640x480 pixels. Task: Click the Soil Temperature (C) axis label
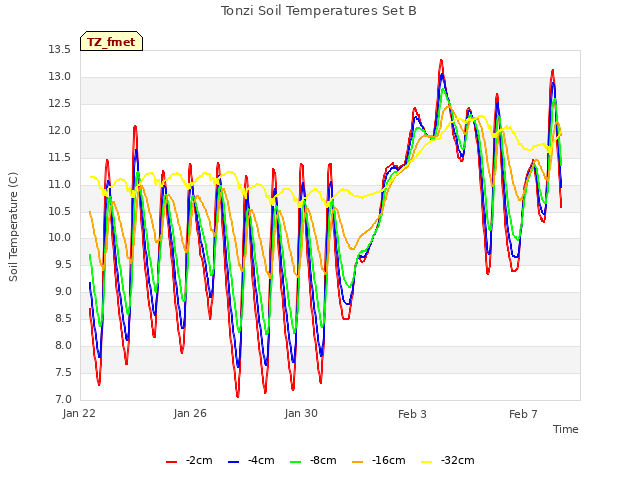(13, 227)
